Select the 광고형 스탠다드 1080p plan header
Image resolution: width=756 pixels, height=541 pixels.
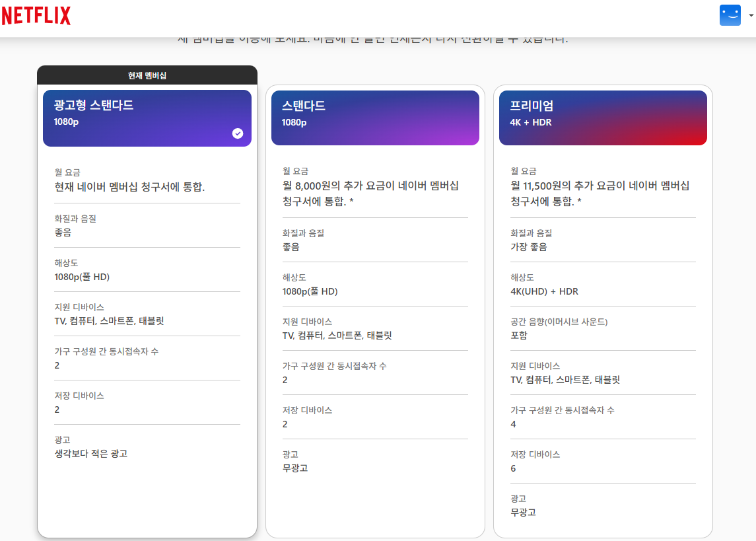pyautogui.click(x=147, y=118)
